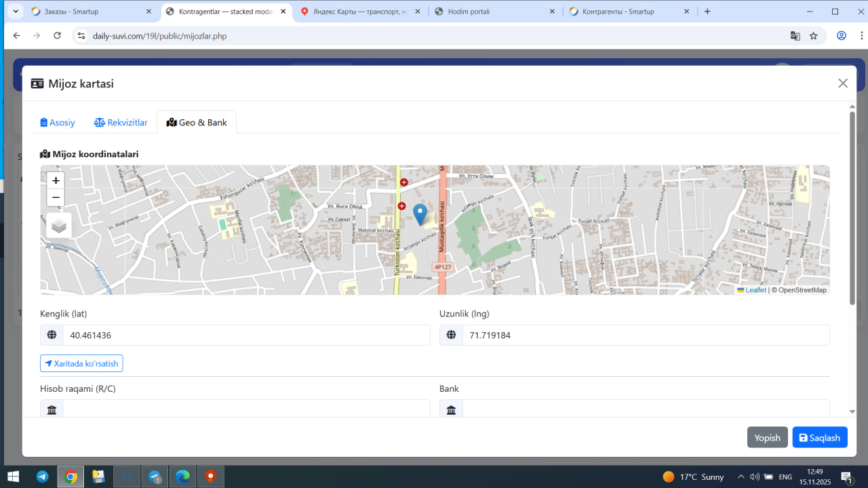Viewport: 868px width, 488px height.
Task: Save with the Saqlash button
Action: click(820, 437)
